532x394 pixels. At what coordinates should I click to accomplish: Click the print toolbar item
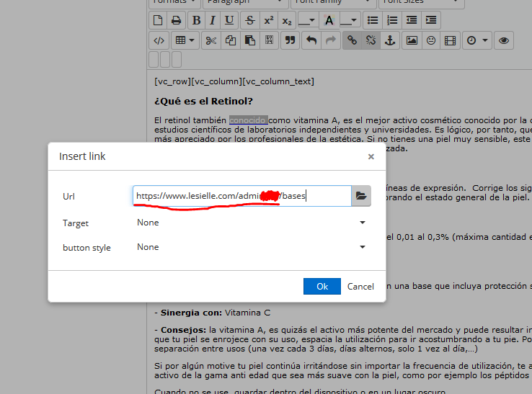coord(177,20)
